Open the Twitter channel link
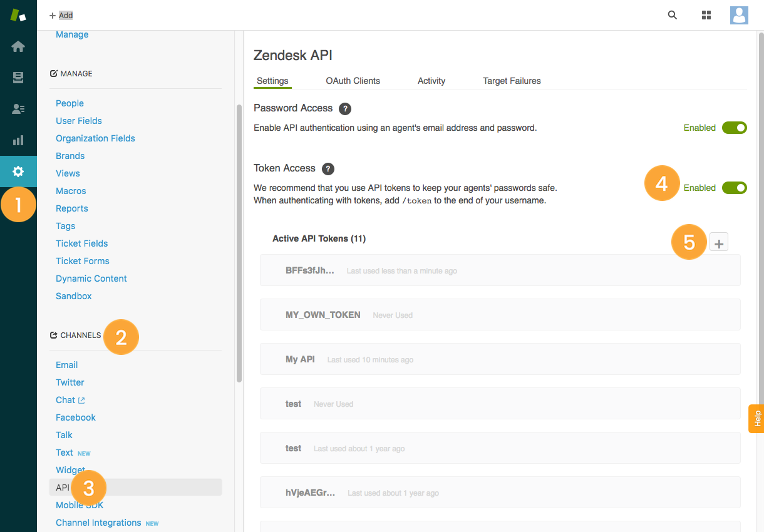This screenshot has width=764, height=532. pyautogui.click(x=70, y=382)
